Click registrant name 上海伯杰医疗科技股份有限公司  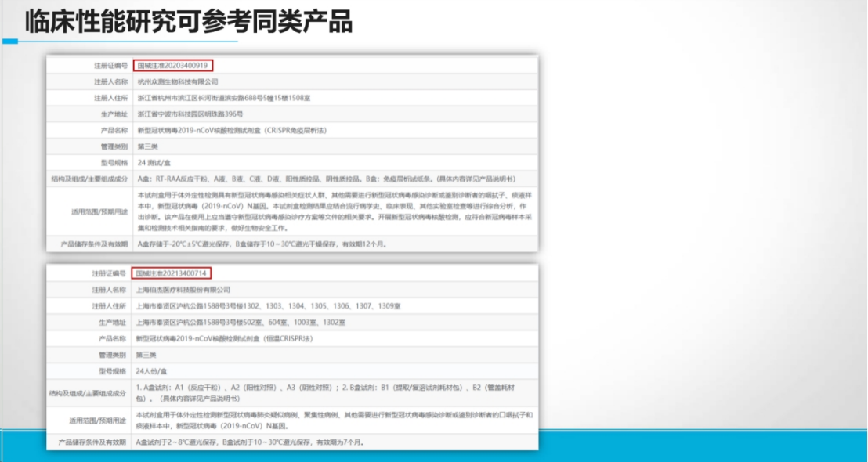pyautogui.click(x=183, y=290)
